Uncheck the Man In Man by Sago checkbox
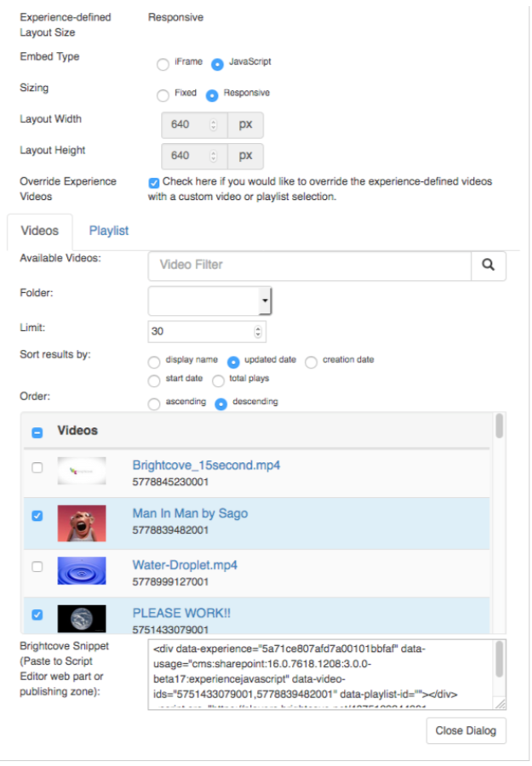This screenshot has width=532, height=766. (37, 517)
